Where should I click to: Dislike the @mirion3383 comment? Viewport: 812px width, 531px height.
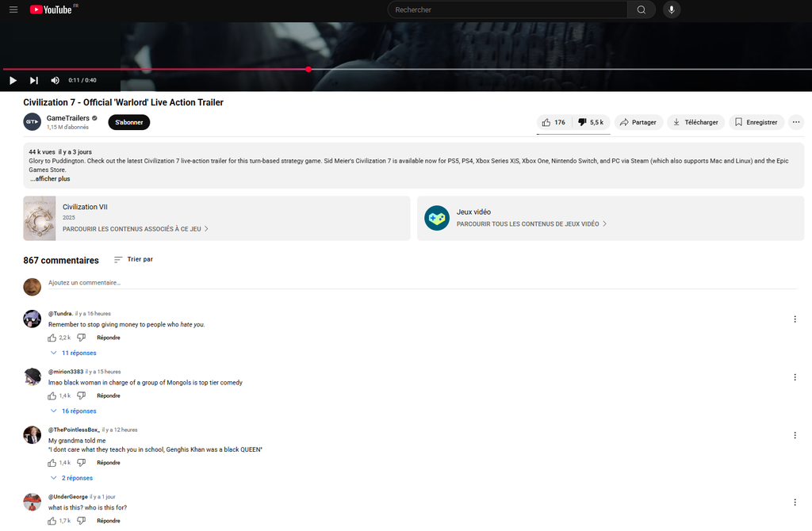point(82,396)
